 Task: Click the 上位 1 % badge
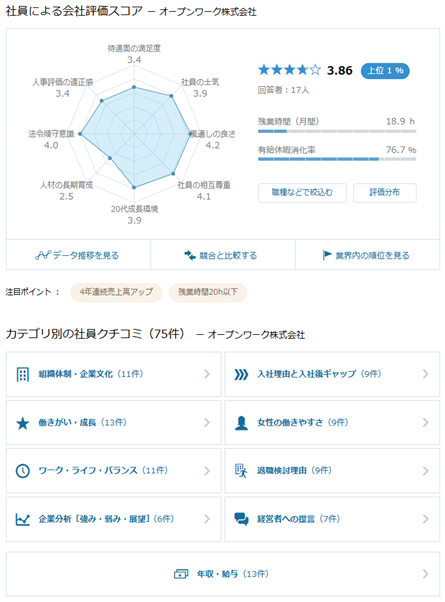pos(385,71)
